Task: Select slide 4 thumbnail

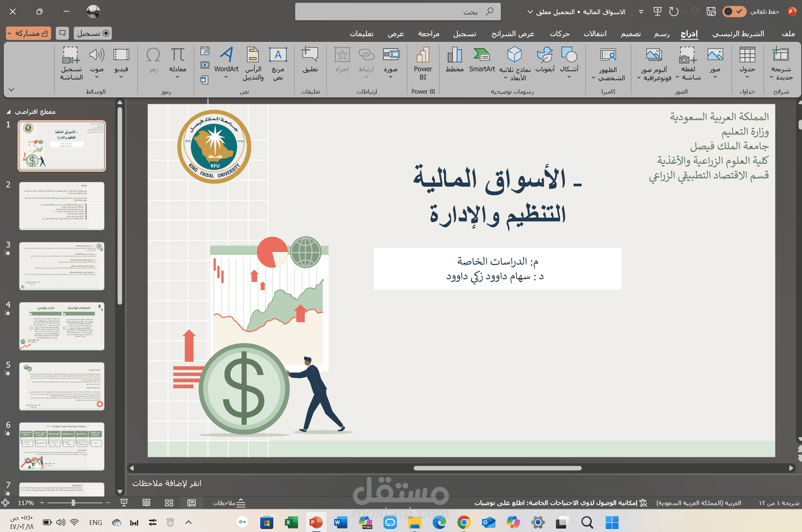Action: (62, 326)
